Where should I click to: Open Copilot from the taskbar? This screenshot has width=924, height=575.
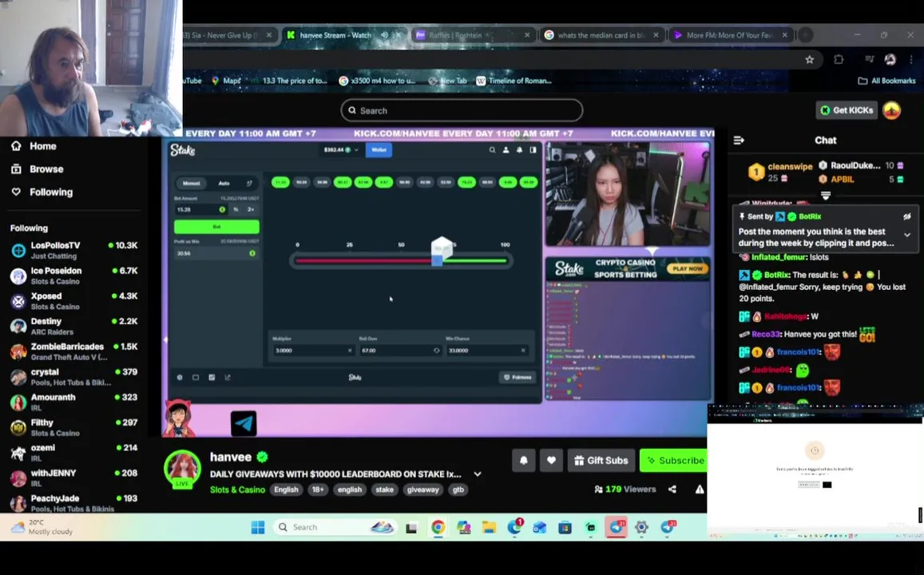pos(464,527)
